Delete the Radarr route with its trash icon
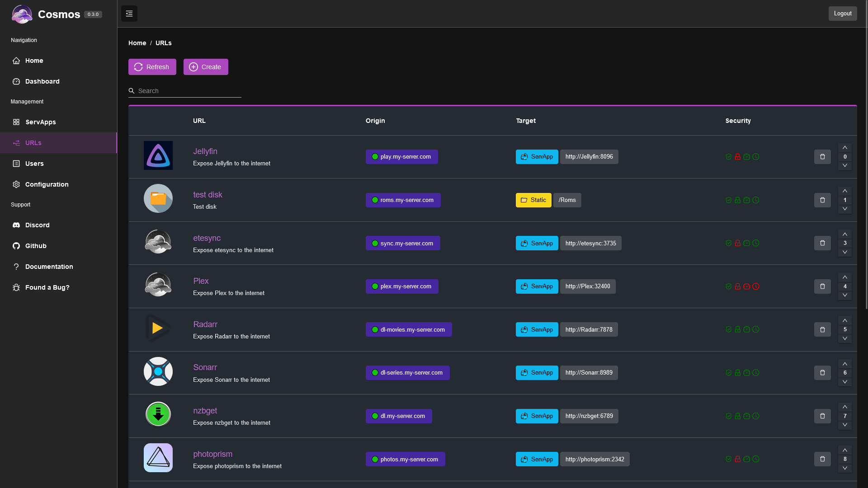Screen dimensions: 868x488 [x=822, y=329]
